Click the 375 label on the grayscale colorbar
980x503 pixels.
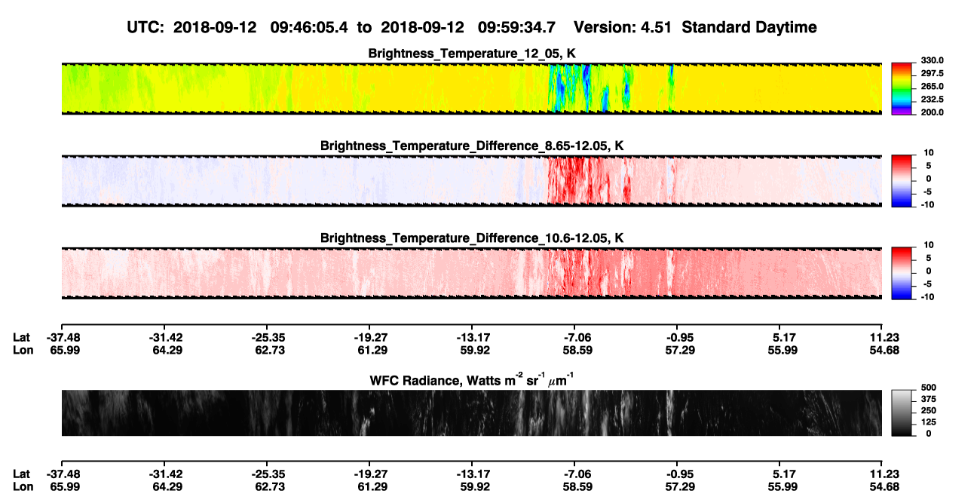(929, 400)
